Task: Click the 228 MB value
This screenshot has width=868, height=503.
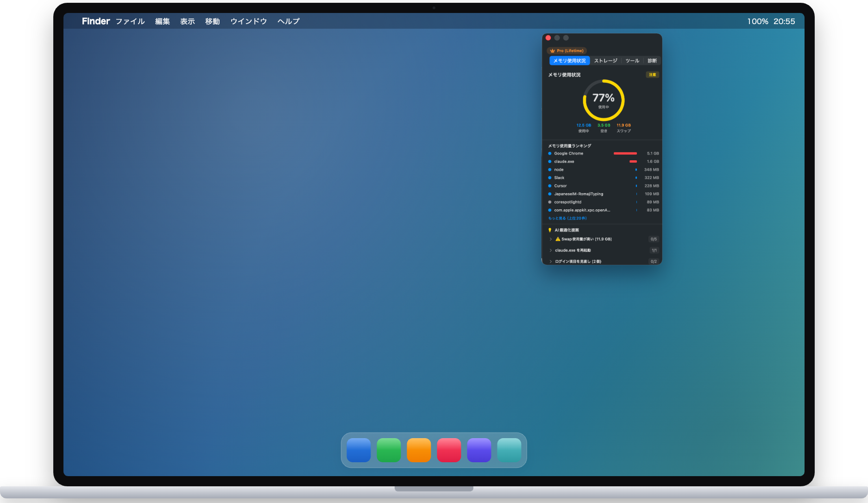Action: click(x=652, y=186)
